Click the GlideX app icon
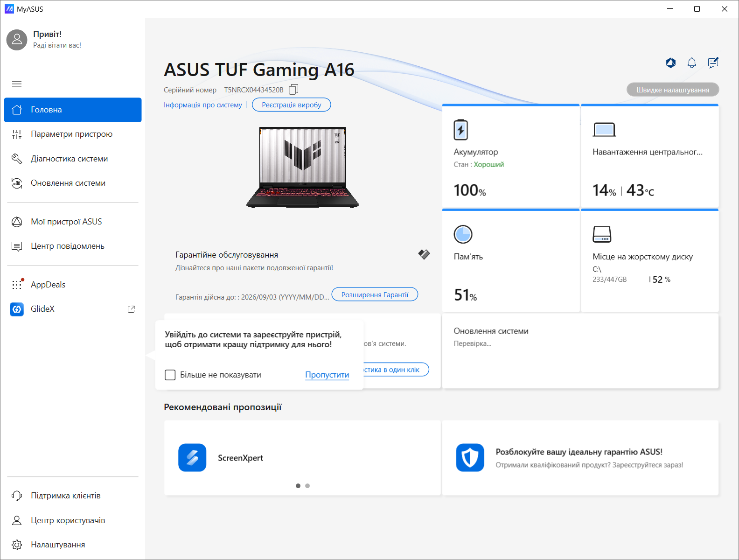The width and height of the screenshot is (739, 560). pos(17,309)
